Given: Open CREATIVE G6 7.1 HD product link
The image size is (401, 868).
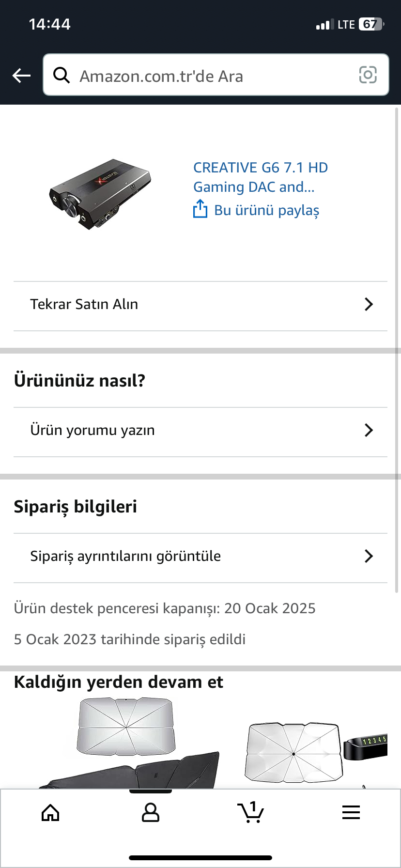Looking at the screenshot, I should click(261, 177).
